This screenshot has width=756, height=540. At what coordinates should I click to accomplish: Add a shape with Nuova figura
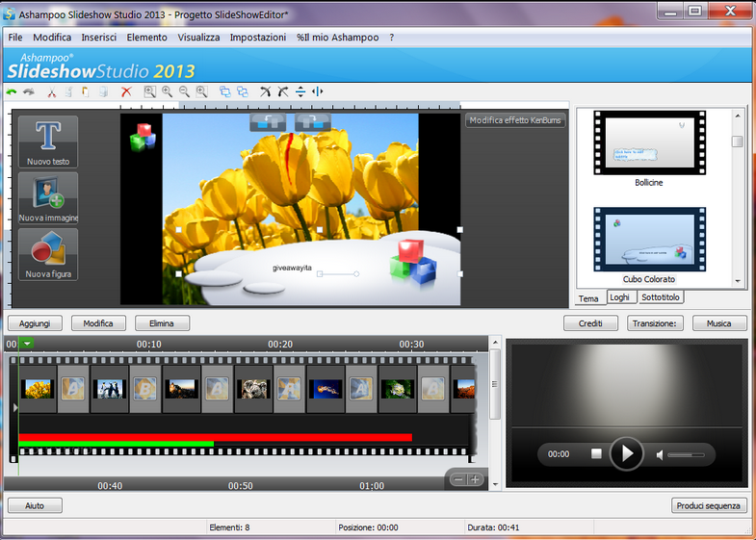click(48, 254)
